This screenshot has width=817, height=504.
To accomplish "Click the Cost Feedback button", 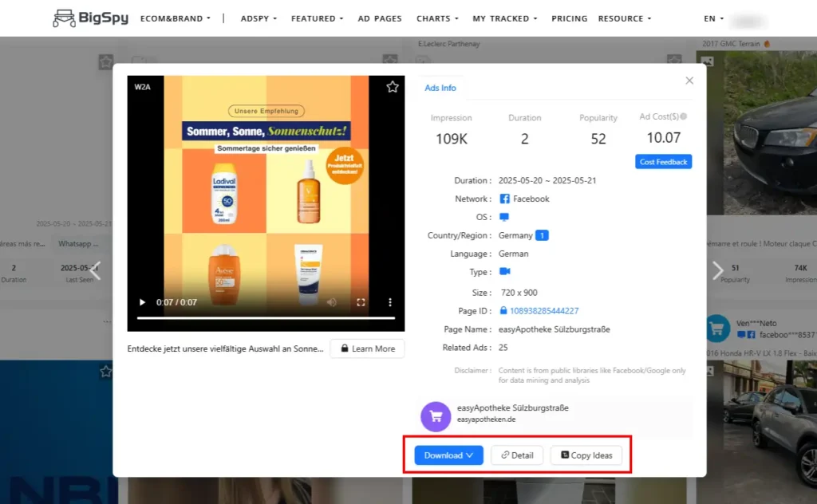I will coord(663,162).
